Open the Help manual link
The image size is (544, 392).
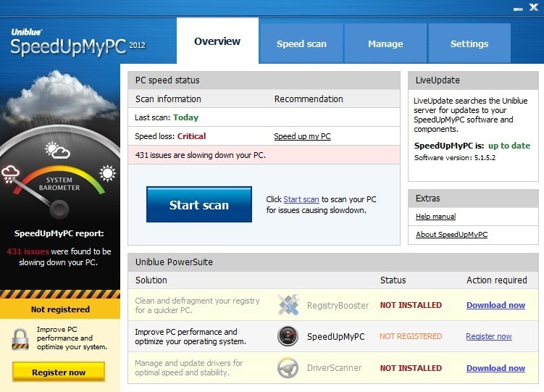(x=435, y=216)
